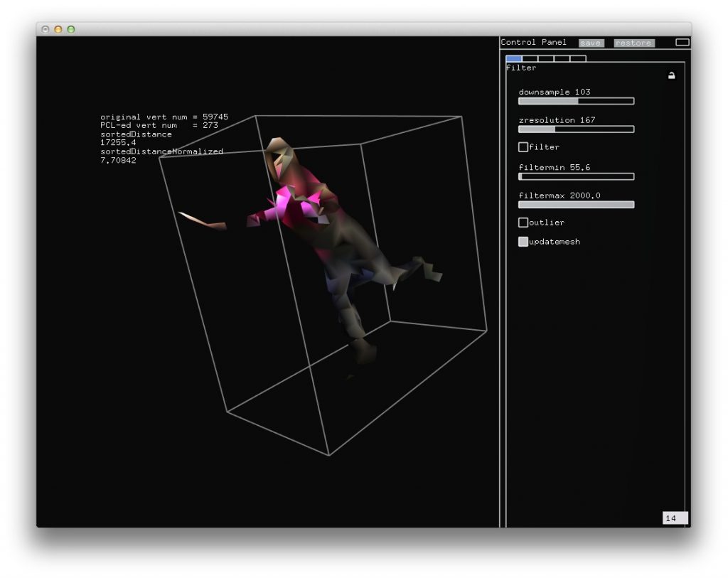
Task: Click the green zoom window button
Action: [x=71, y=29]
